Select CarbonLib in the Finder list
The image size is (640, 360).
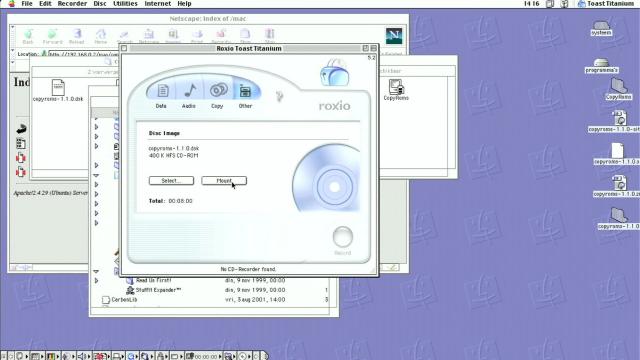(120, 300)
